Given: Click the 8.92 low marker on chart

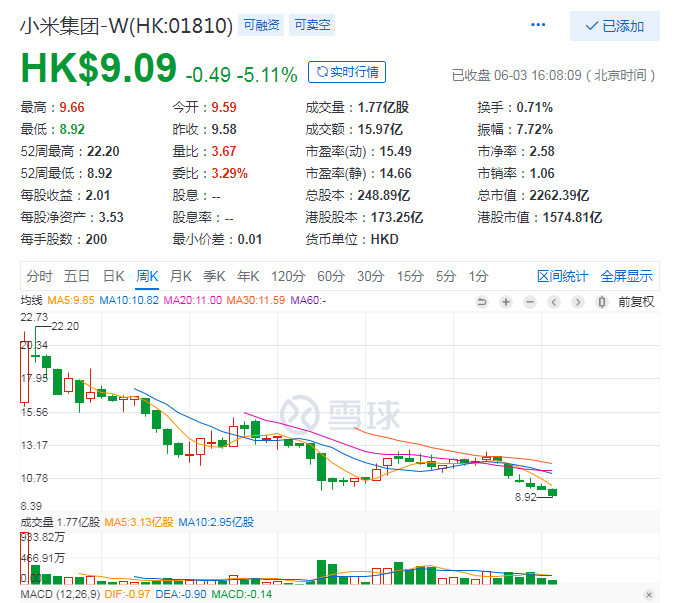Looking at the screenshot, I should [x=525, y=498].
